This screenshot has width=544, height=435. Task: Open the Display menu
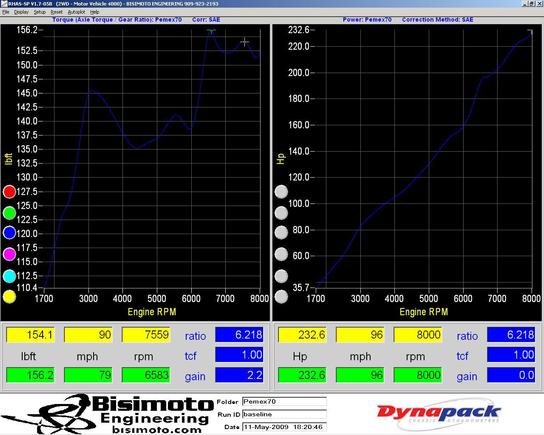tap(21, 12)
